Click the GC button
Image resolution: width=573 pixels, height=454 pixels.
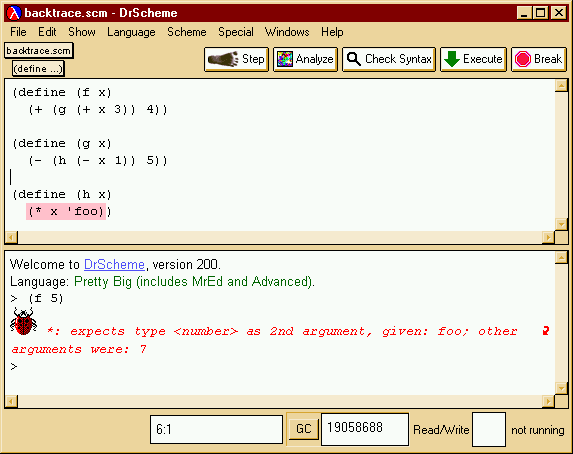(x=303, y=428)
